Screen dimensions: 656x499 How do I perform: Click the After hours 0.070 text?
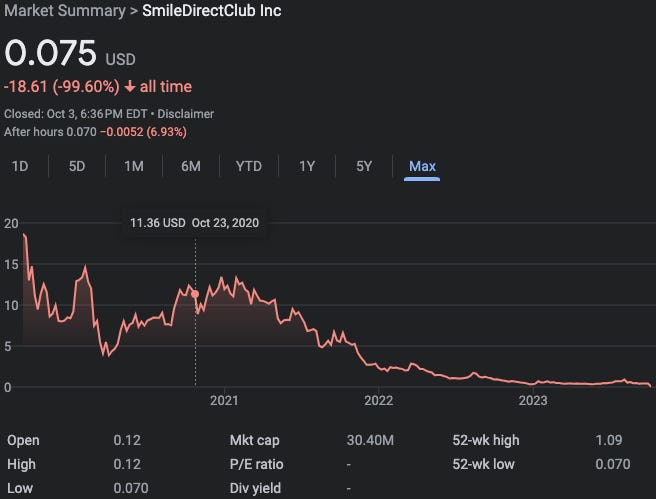coord(50,132)
